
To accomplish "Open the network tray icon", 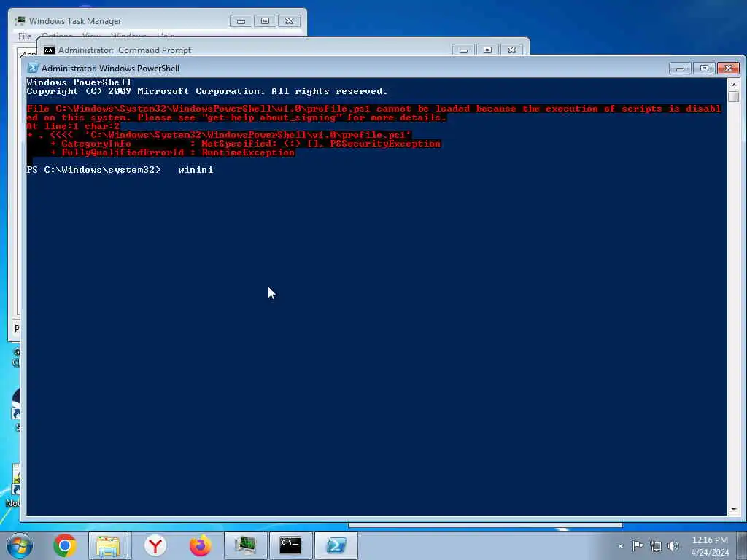I will coord(656,546).
